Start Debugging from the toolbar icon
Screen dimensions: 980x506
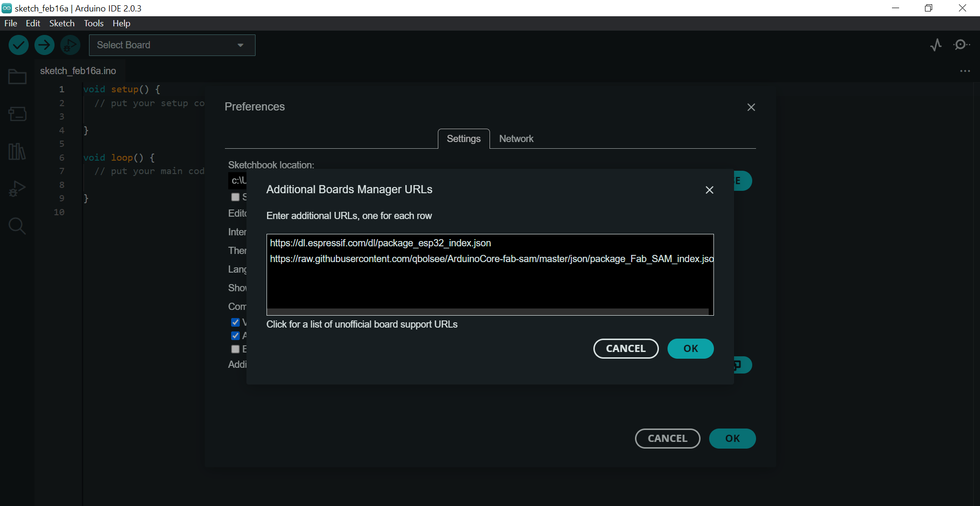coord(70,45)
